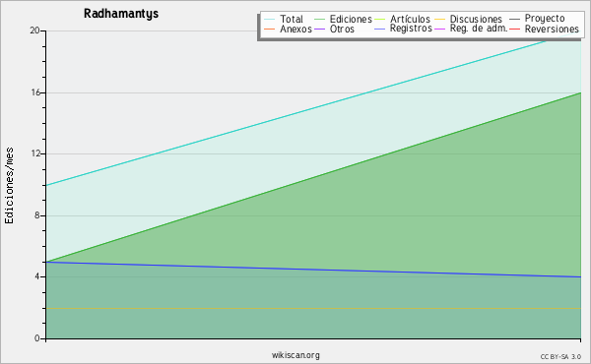591x364 pixels.
Task: Click the y-axis value 20
Action: tap(34, 30)
